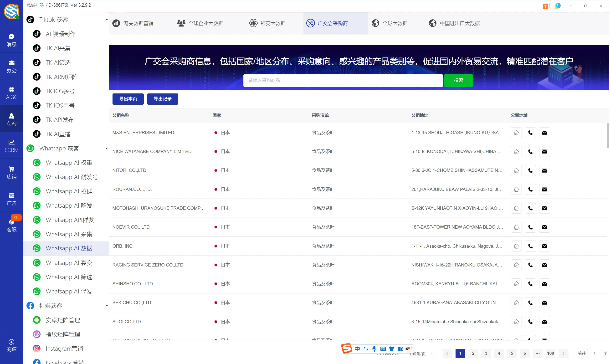Click the 导出本页 export button
Image resolution: width=610 pixels, height=364 pixels.
(x=128, y=99)
